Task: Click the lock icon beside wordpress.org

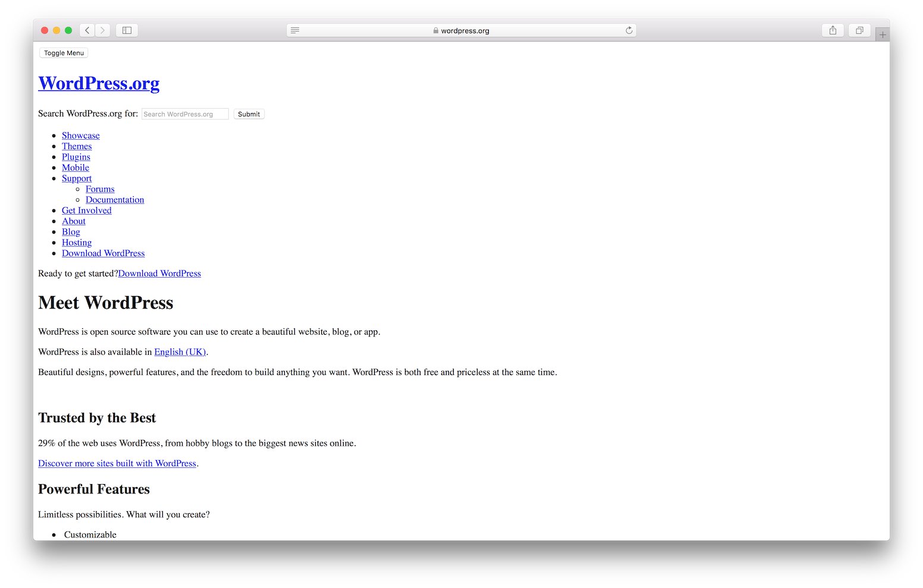Action: [436, 30]
